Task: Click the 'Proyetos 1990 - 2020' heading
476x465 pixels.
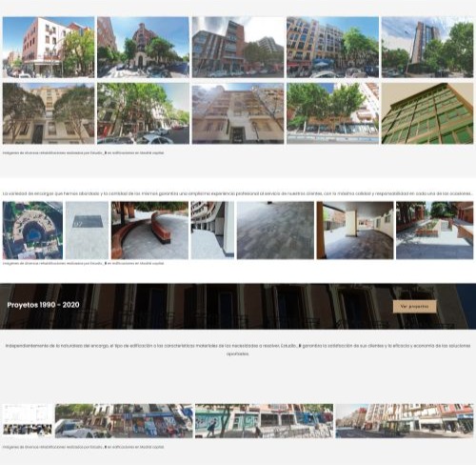Action: point(43,305)
